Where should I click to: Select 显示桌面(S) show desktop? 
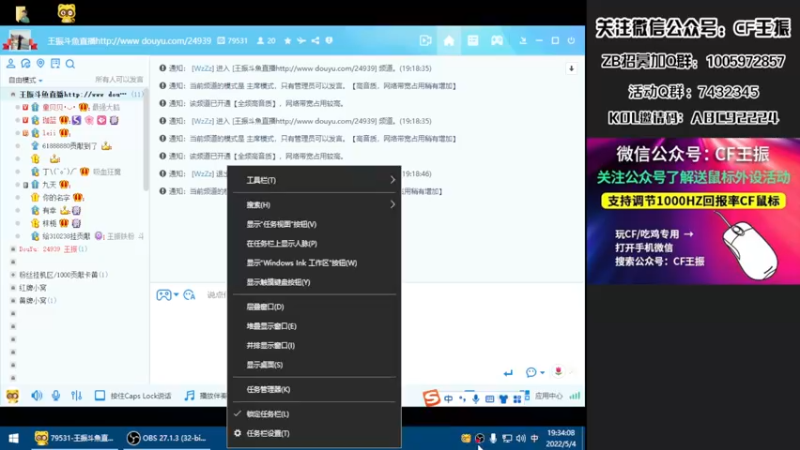[314, 365]
